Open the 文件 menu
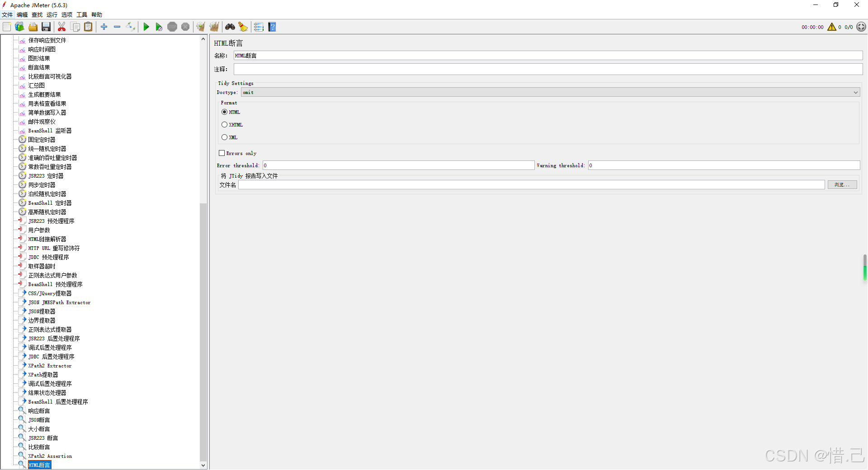The height and width of the screenshot is (470, 868). coord(7,15)
